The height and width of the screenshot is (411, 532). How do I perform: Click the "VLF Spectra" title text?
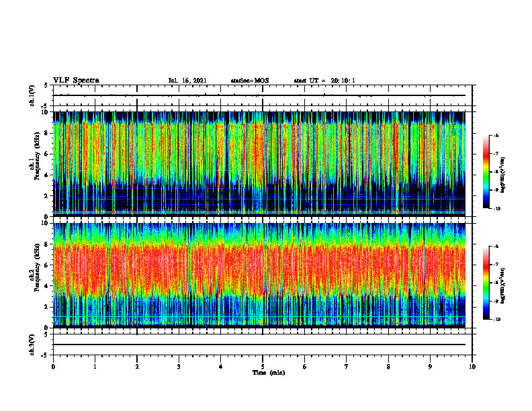[x=76, y=81]
